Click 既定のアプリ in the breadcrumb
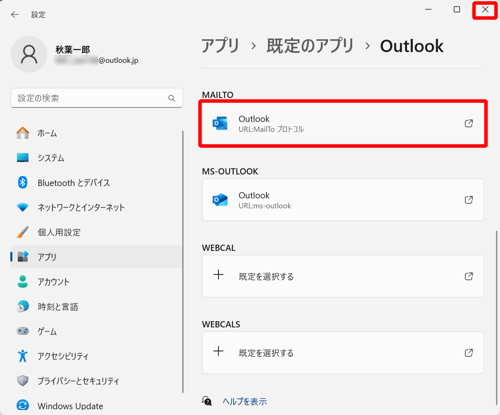 pos(310,46)
